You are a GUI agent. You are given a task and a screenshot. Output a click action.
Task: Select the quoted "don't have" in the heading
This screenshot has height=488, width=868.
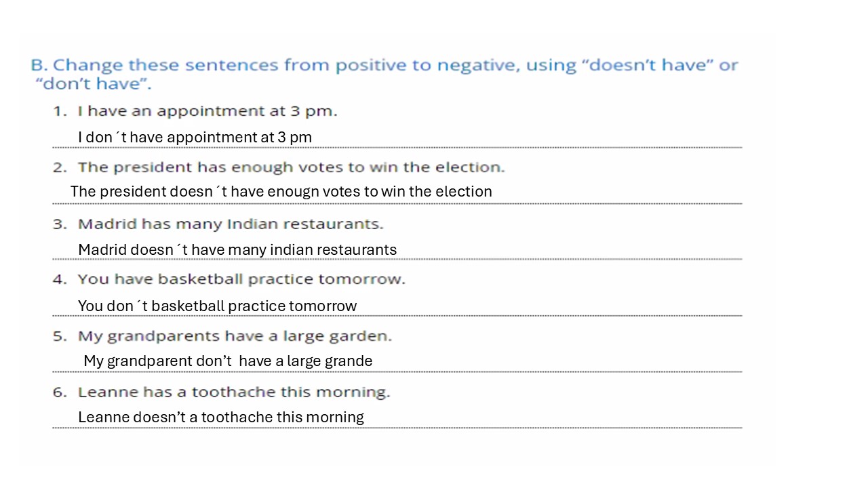pyautogui.click(x=93, y=85)
